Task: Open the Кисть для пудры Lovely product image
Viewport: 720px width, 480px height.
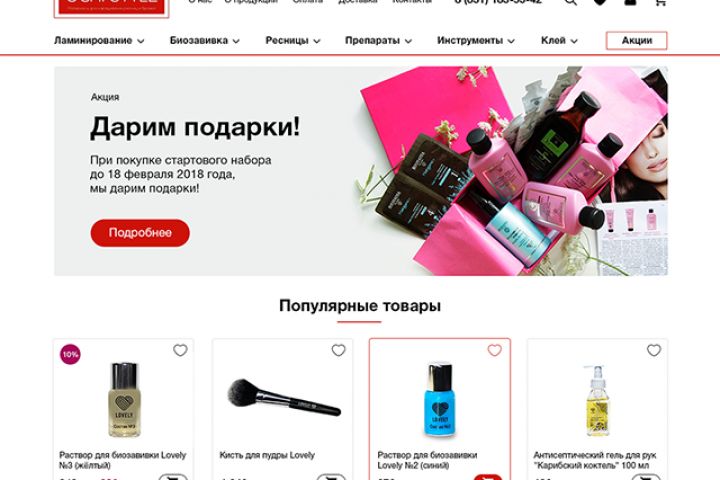Action: (284, 399)
